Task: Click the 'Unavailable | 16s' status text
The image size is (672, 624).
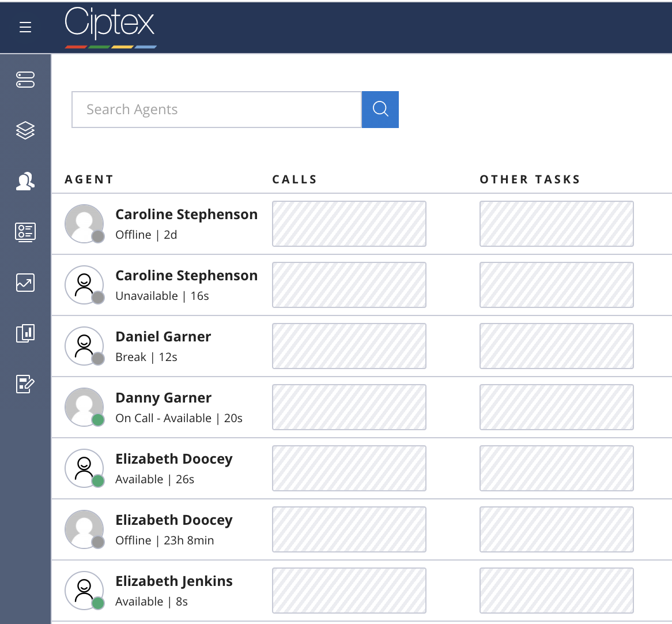Action: [x=162, y=296]
